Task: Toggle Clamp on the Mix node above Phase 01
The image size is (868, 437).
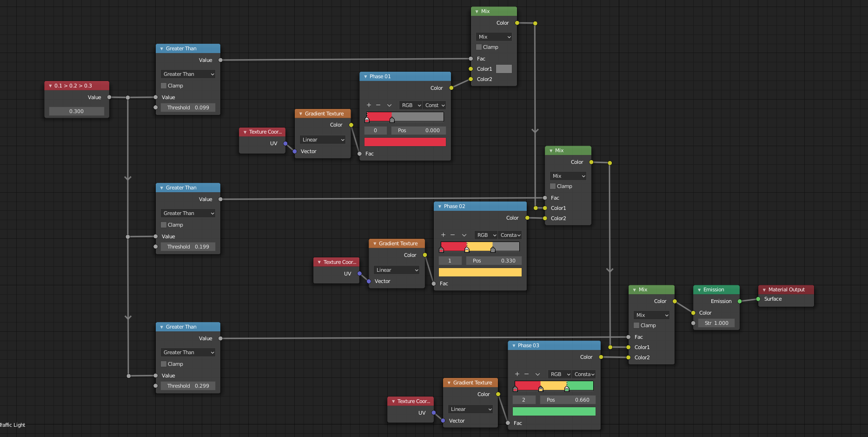Action: pos(479,47)
